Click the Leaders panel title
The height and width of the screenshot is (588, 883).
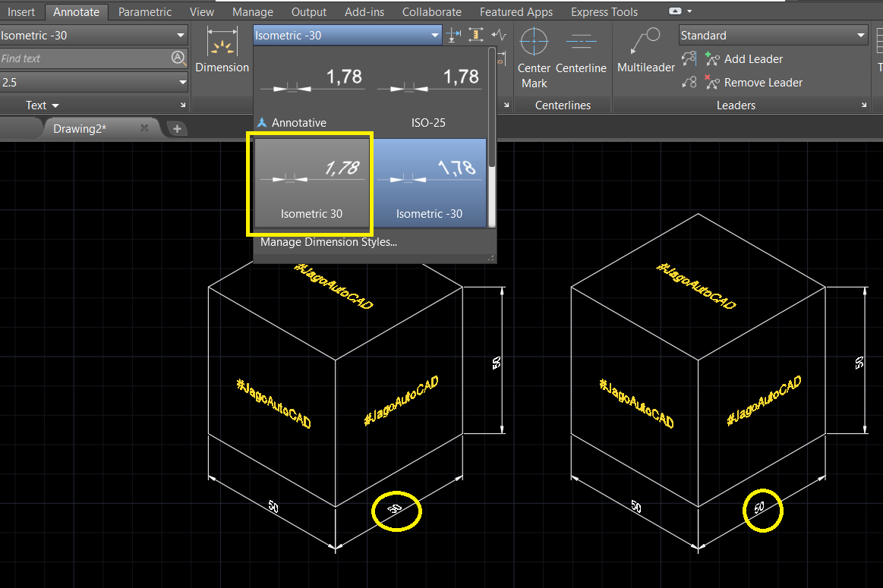coord(736,105)
